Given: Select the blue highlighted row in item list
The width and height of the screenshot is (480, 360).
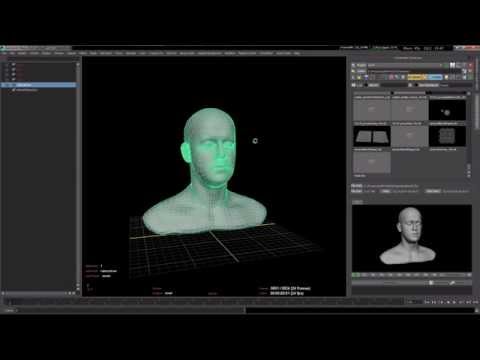Looking at the screenshot, I should click(x=39, y=85).
